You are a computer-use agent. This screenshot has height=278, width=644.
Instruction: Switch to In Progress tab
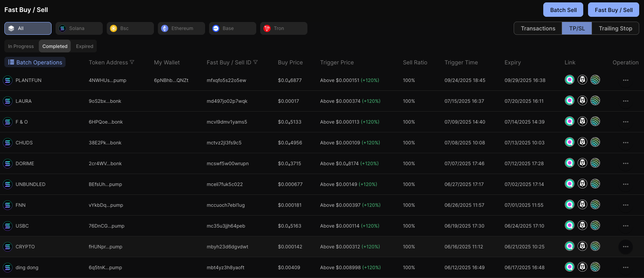click(x=21, y=46)
